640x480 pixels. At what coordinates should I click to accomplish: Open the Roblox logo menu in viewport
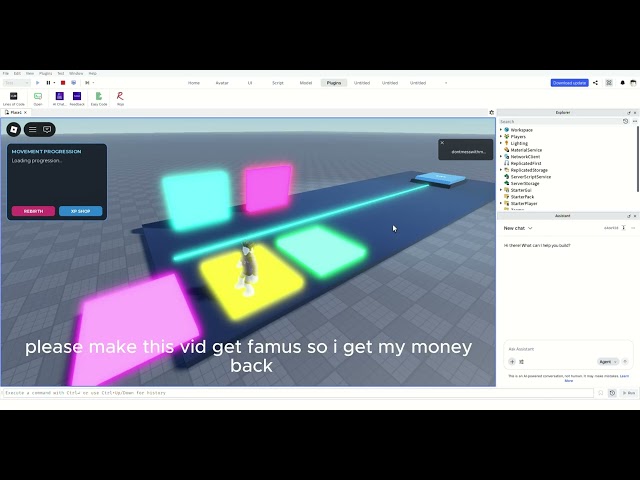(14, 129)
